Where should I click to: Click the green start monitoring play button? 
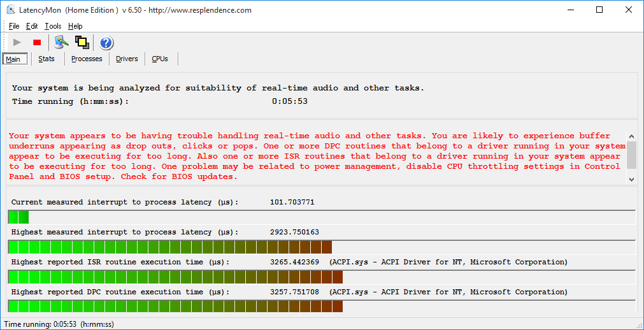coord(17,43)
